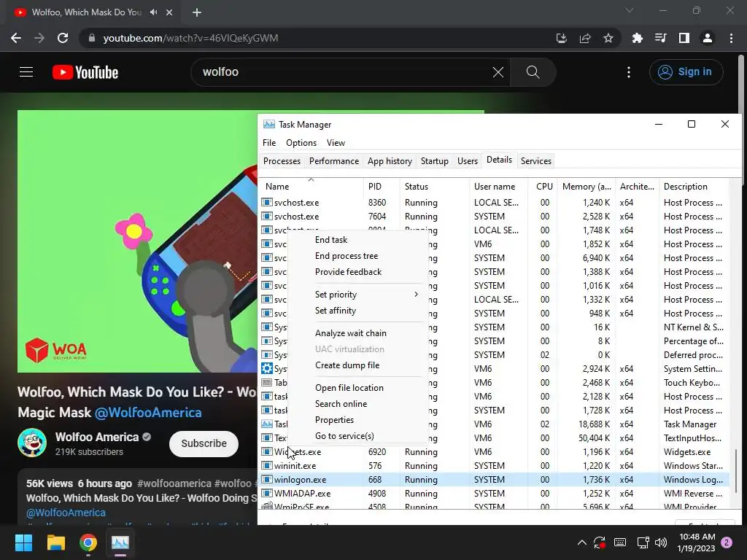Open Chrome media controls icon
747x560 pixels.
coord(661,38)
